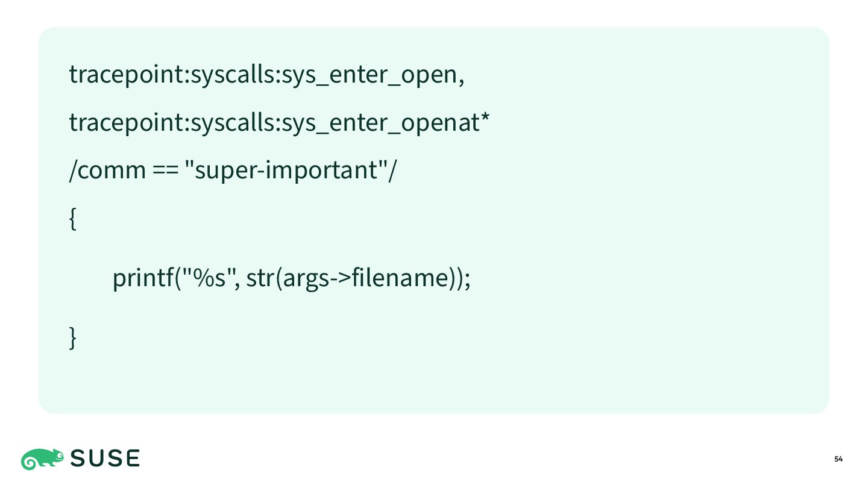This screenshot has width=868, height=488.
Task: Click the comm == "super-important" filter line
Action: [233, 170]
